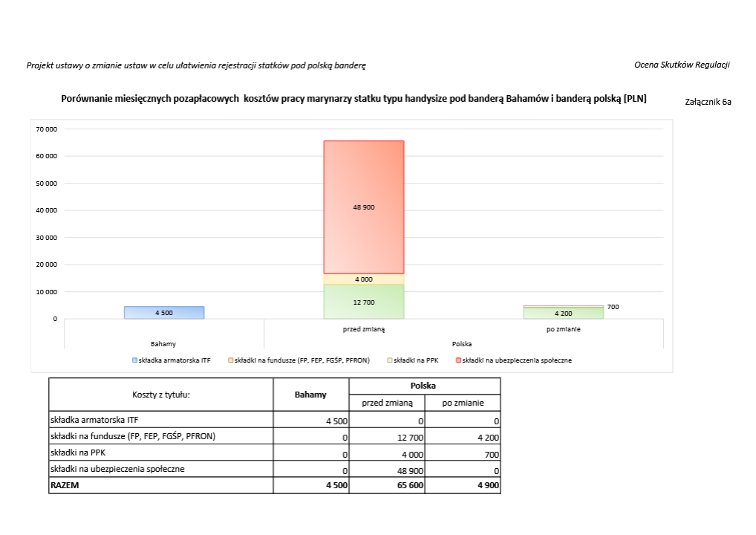Click the Bahamy column header in table
The width and height of the screenshot is (756, 535).
[310, 395]
